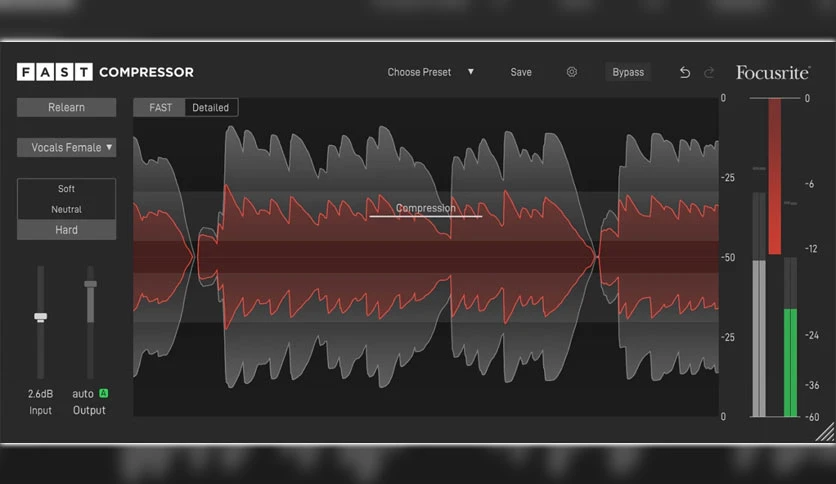
Task: Click the COMPRESSOR title text
Action: click(x=147, y=72)
